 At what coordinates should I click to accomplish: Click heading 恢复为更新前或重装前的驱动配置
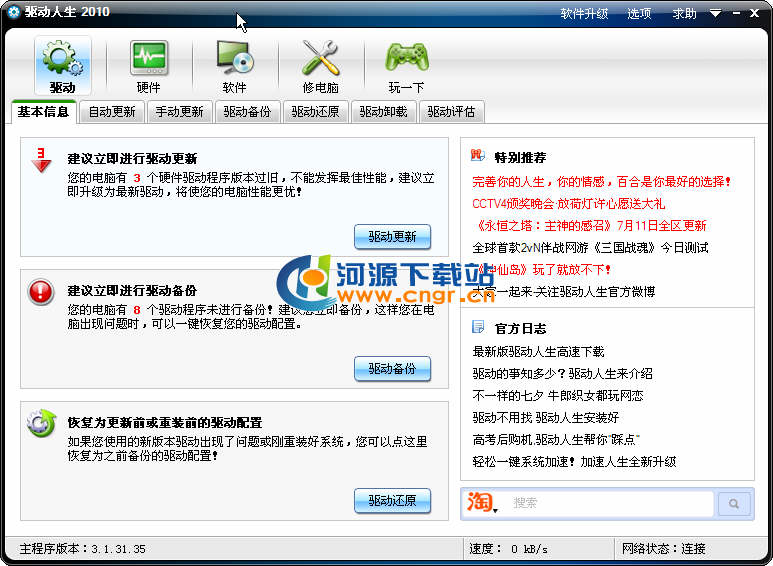(x=165, y=423)
